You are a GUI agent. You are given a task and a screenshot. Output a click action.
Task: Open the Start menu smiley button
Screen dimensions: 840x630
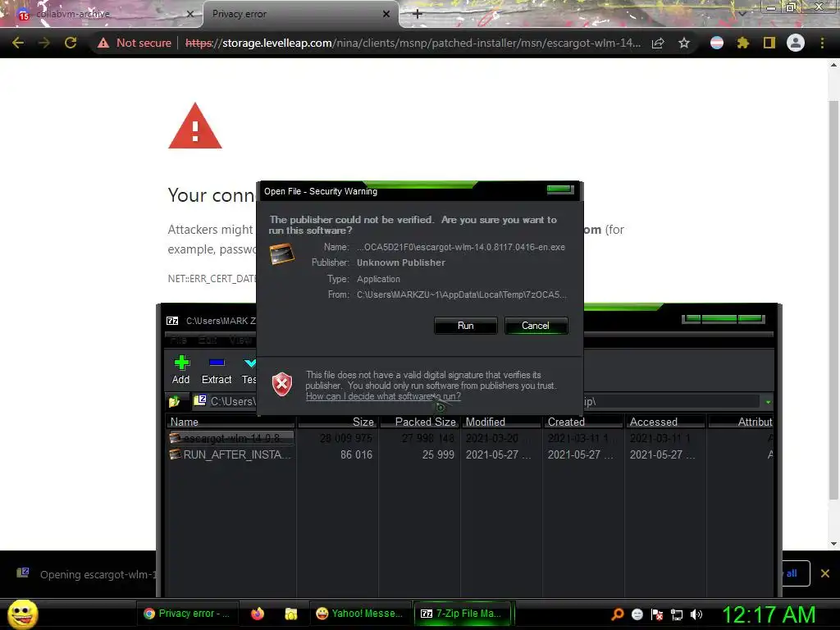click(22, 614)
